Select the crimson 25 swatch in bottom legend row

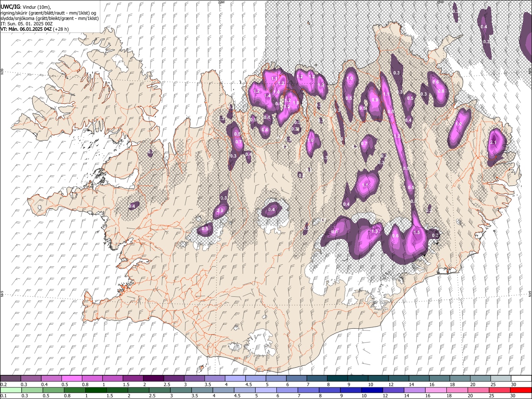click(x=500, y=390)
